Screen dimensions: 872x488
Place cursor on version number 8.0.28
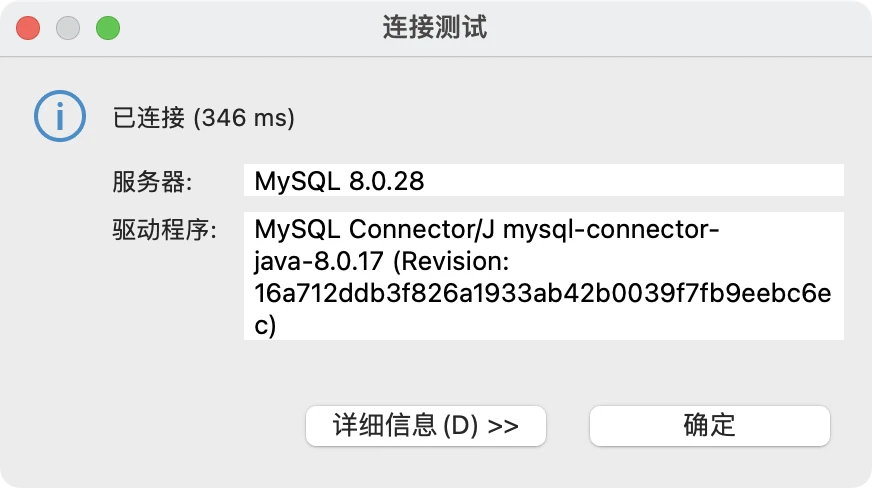click(x=387, y=181)
